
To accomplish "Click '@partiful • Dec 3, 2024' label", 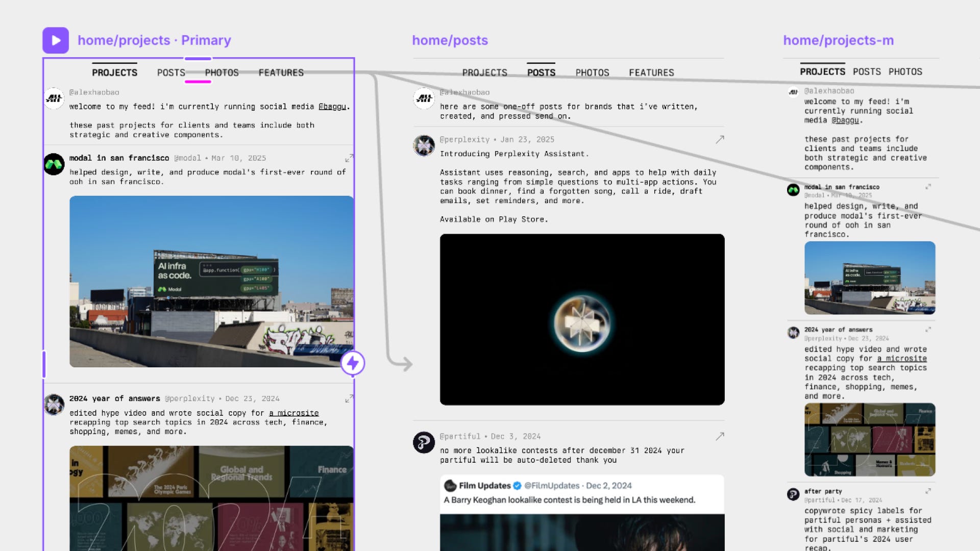I will (490, 436).
